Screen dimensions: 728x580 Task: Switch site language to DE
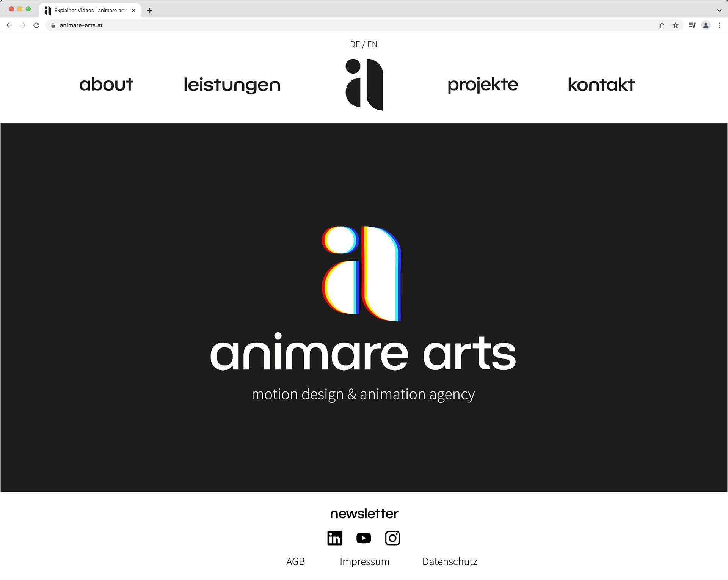click(355, 44)
